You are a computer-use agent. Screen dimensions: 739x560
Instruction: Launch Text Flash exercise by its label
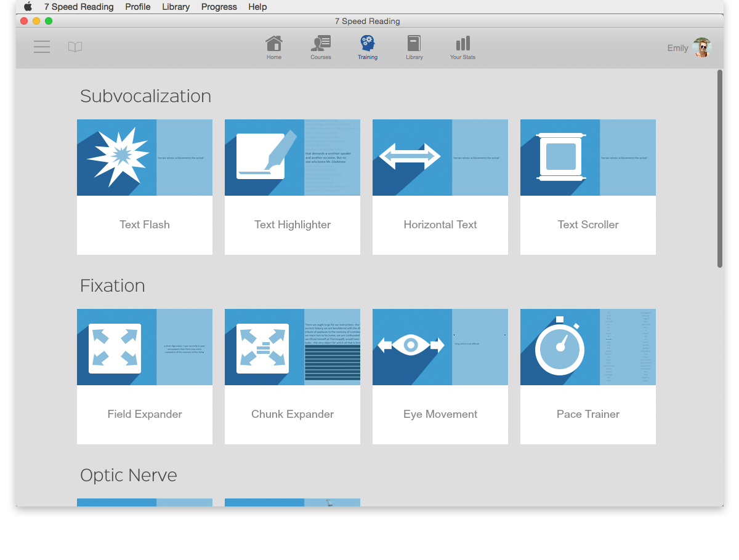coord(145,225)
